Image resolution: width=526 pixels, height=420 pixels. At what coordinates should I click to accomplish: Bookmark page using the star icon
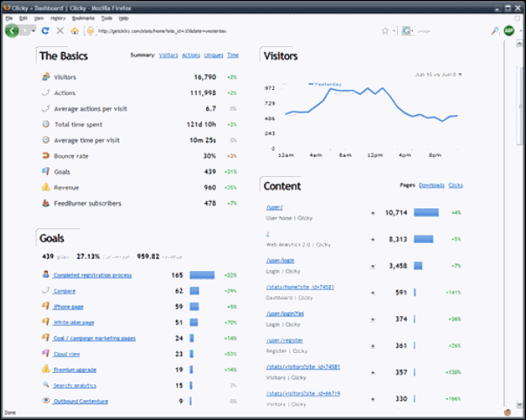click(x=385, y=31)
